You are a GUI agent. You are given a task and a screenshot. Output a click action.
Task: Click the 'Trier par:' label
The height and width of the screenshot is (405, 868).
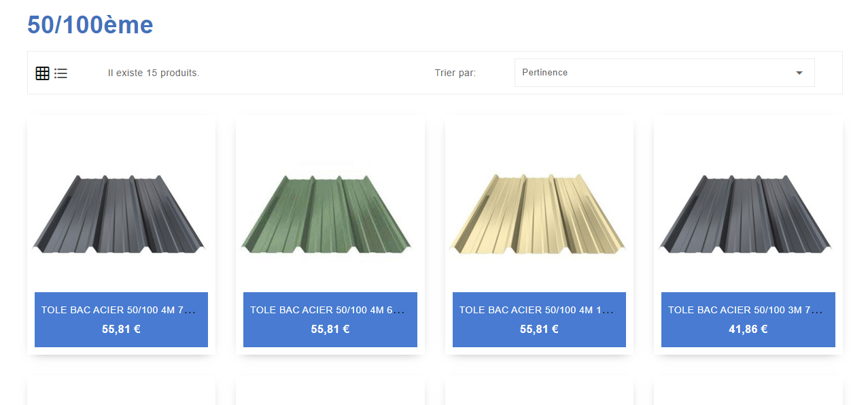tap(455, 73)
